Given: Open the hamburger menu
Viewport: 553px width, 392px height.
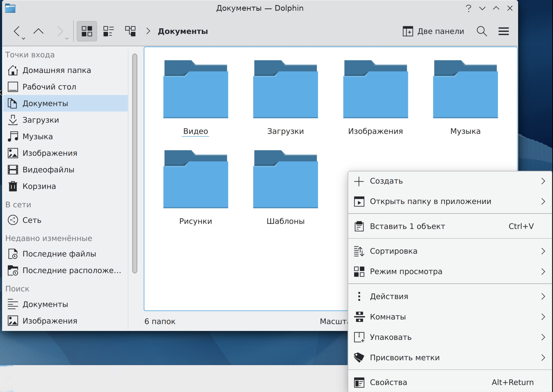Looking at the screenshot, I should click(x=504, y=31).
